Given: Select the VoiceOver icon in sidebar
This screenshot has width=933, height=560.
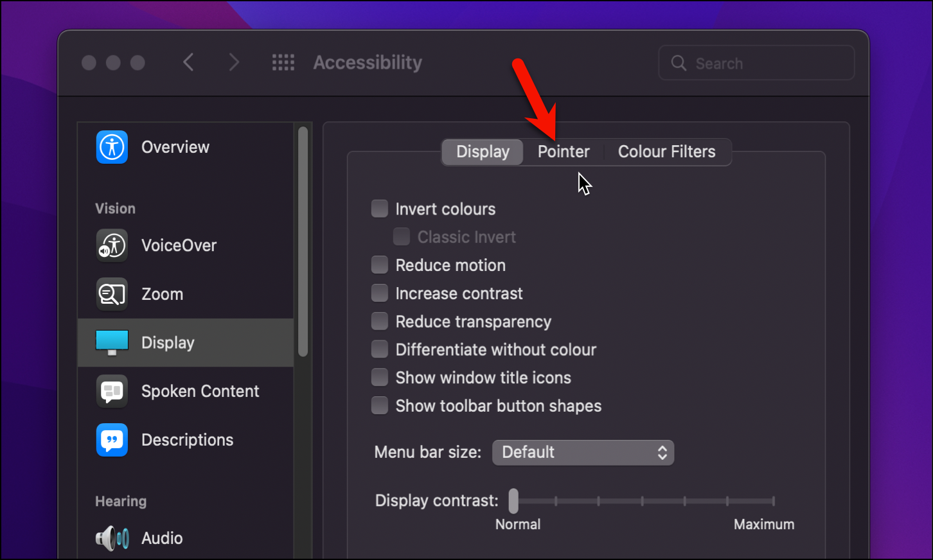Looking at the screenshot, I should (112, 245).
